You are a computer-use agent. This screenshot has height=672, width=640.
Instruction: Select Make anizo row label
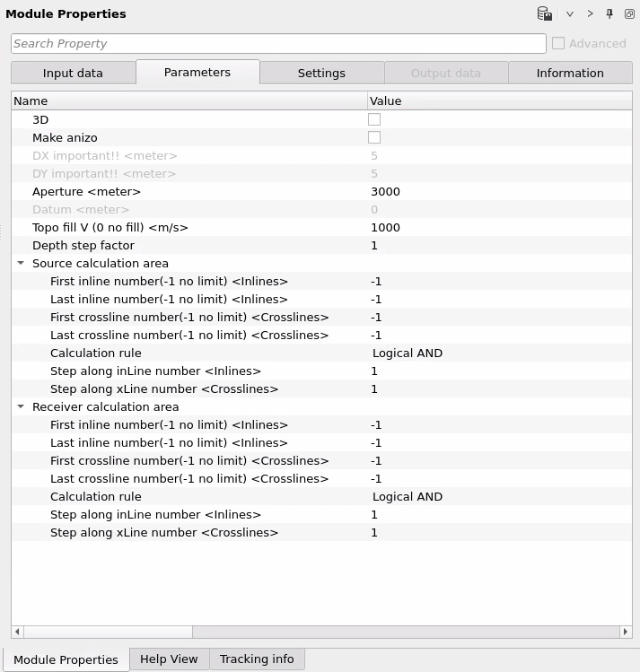pos(66,138)
